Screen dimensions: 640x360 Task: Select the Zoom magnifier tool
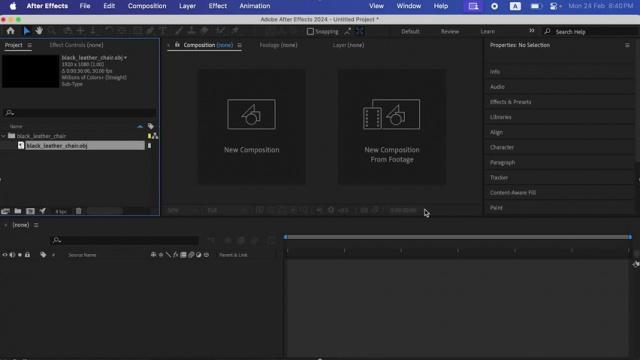coord(52,31)
